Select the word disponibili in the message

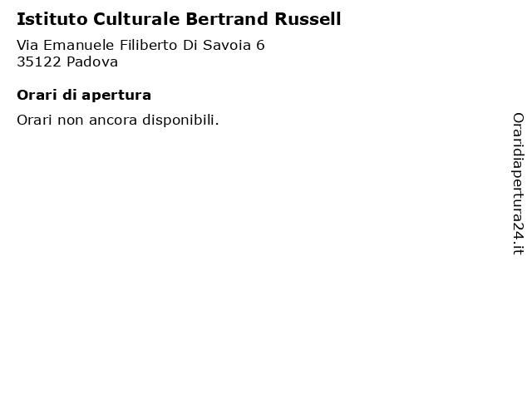[179, 120]
